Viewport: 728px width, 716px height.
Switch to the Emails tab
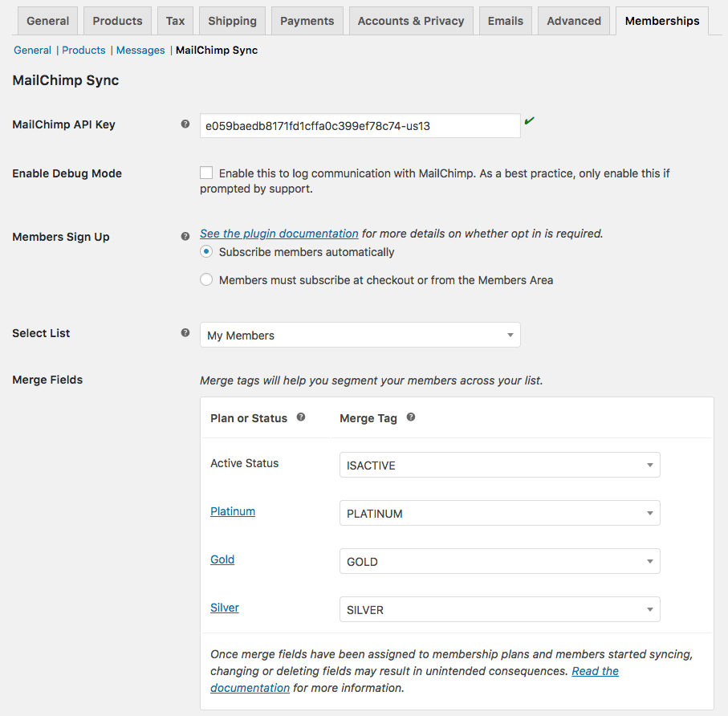[505, 21]
